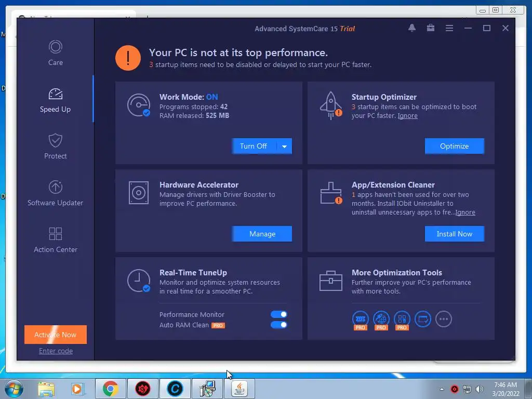Open File Explorer from the taskbar
Image resolution: width=532 pixels, height=399 pixels.
46,389
